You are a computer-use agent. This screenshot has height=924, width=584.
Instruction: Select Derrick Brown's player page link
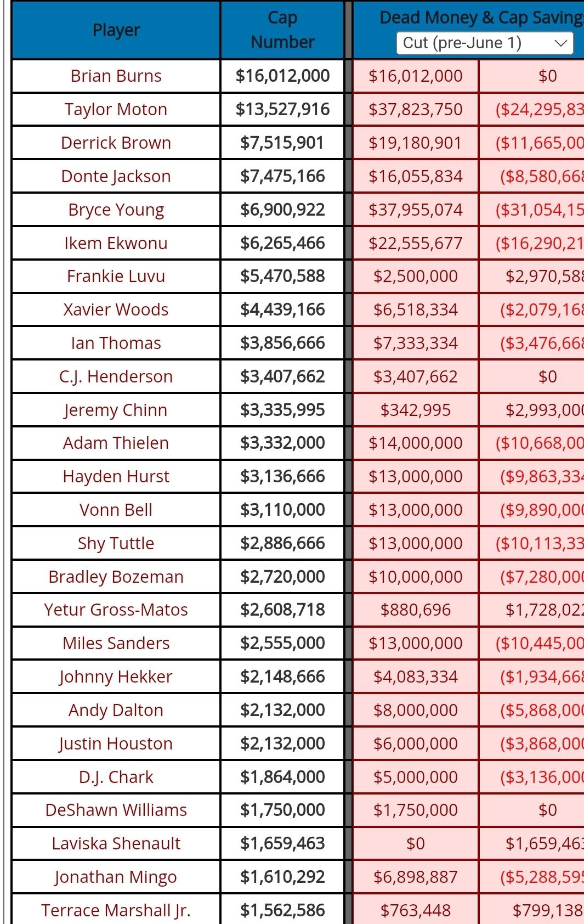click(x=116, y=143)
